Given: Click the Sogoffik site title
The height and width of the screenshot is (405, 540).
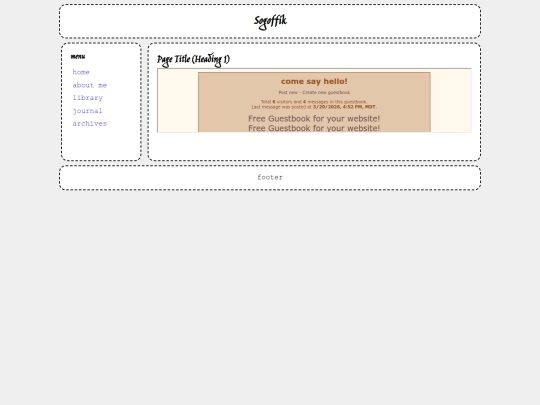Looking at the screenshot, I should (270, 22).
